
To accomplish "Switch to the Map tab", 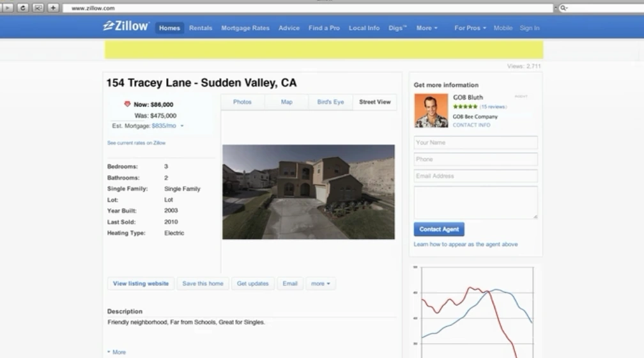I will (287, 102).
